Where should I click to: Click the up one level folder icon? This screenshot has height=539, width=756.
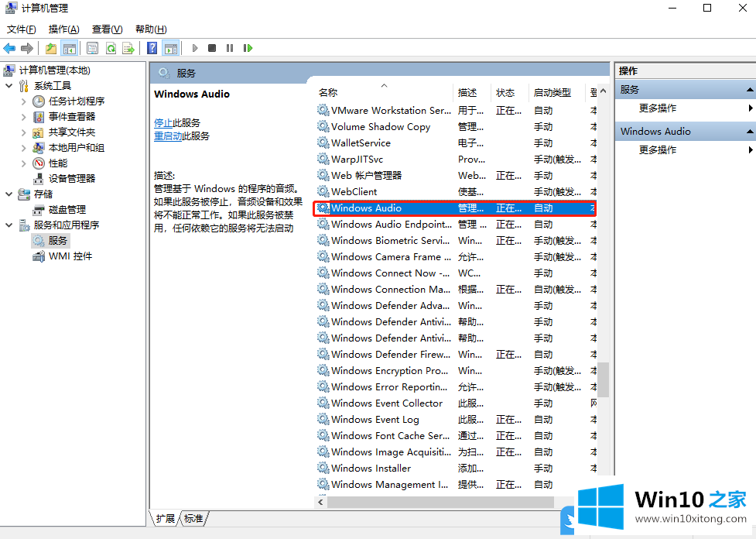pyautogui.click(x=50, y=48)
